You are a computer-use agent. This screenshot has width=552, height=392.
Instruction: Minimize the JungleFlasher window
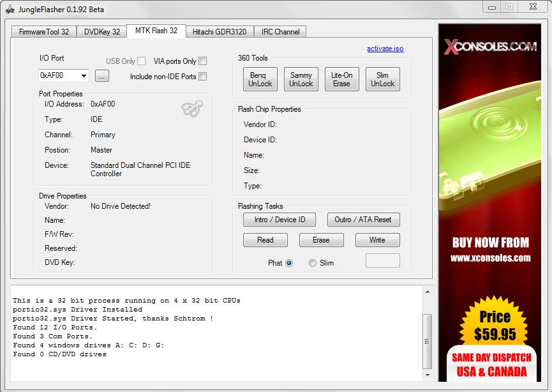(492, 7)
